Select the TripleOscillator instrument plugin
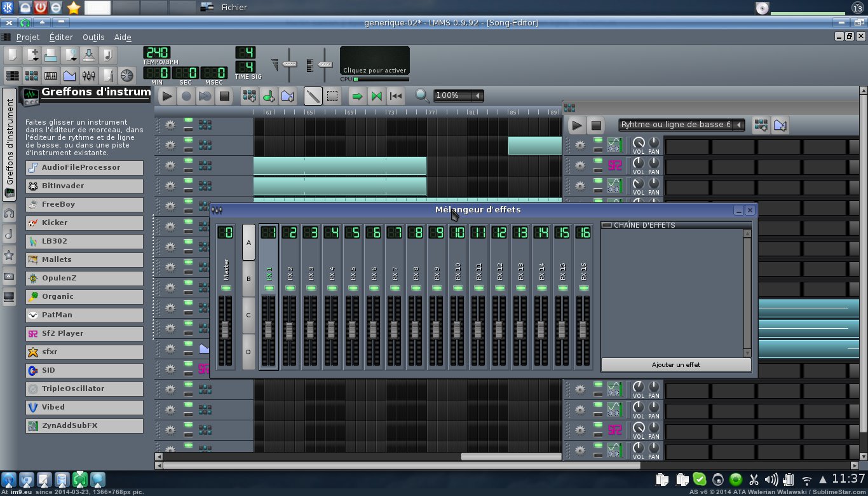 [x=84, y=389]
